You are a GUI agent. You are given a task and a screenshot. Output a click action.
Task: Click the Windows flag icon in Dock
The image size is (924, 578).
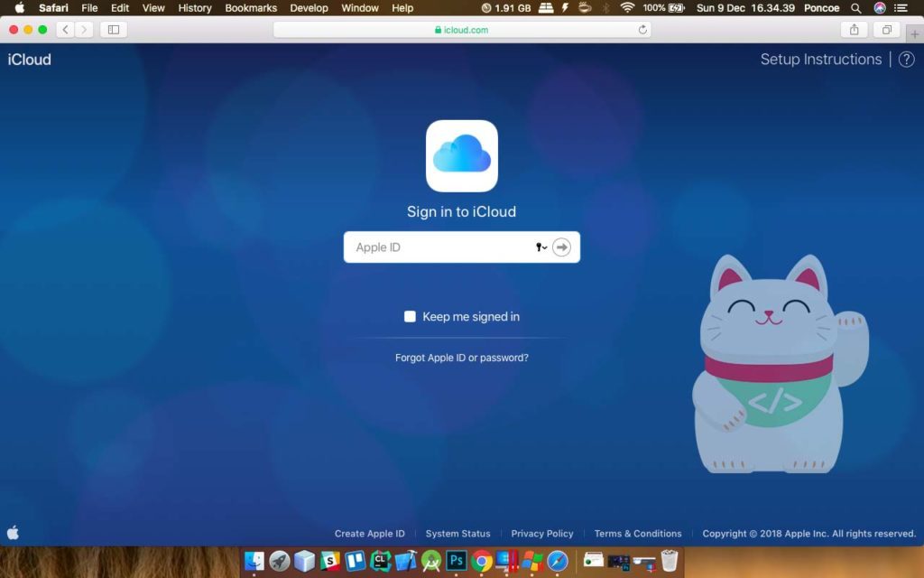point(532,561)
